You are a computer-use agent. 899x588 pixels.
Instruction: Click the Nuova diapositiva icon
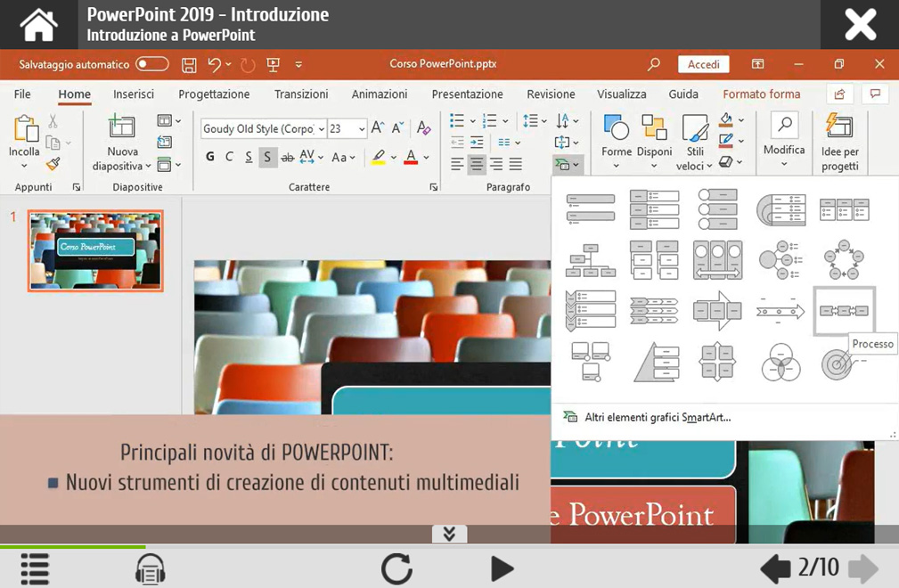point(121,126)
